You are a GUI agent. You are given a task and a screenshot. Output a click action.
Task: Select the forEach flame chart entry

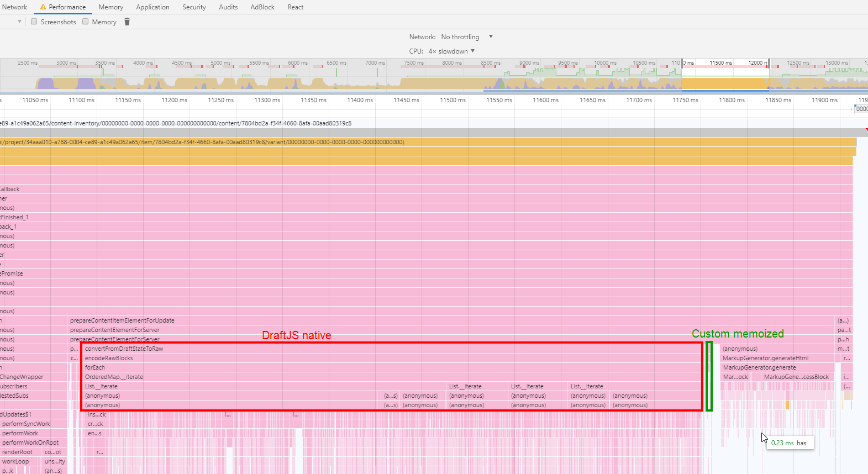392,367
